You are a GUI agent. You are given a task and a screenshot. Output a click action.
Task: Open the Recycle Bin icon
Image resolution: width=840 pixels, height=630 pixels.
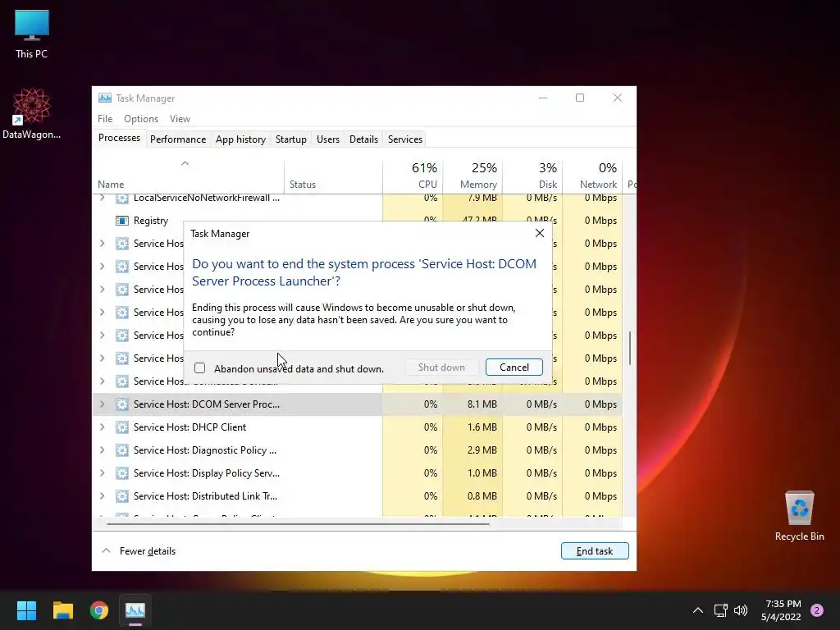[x=799, y=517]
